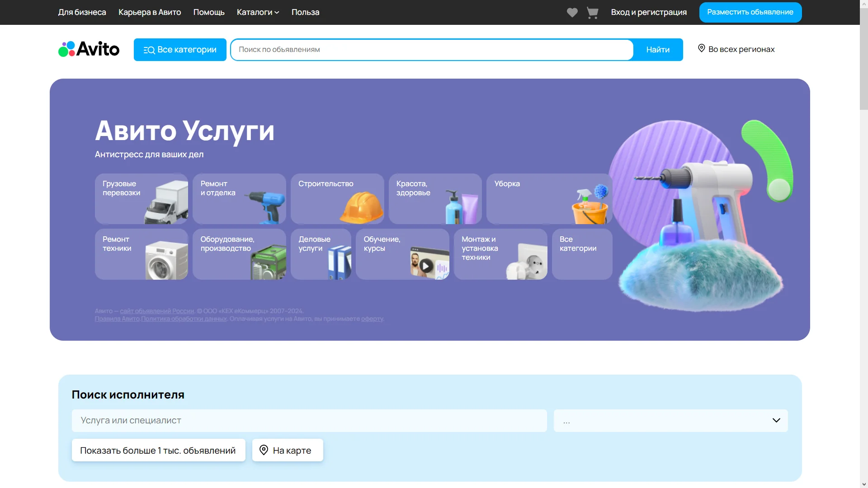Click the page vertical scrollbar

pyautogui.click(x=863, y=59)
